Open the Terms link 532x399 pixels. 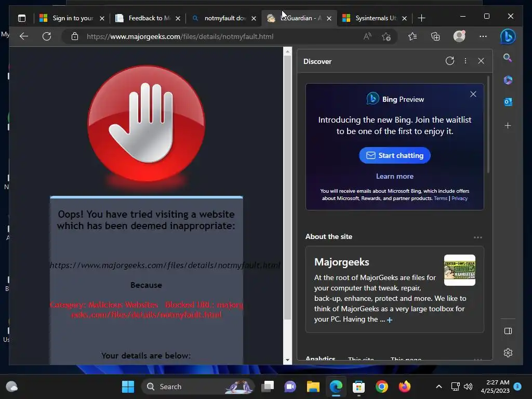[441, 198]
